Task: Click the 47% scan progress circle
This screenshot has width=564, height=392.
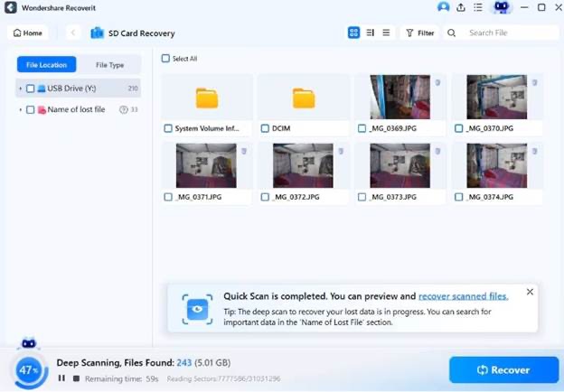Action: tap(29, 369)
